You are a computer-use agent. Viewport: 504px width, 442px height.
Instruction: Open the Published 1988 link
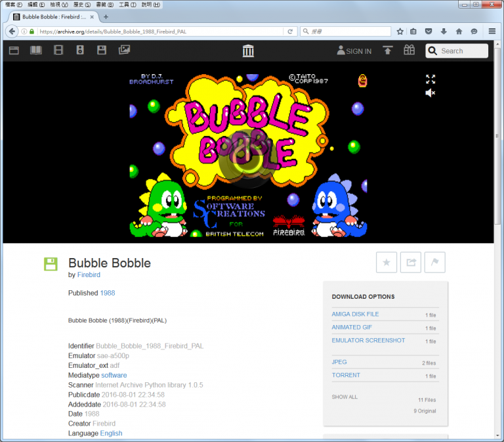(x=108, y=293)
